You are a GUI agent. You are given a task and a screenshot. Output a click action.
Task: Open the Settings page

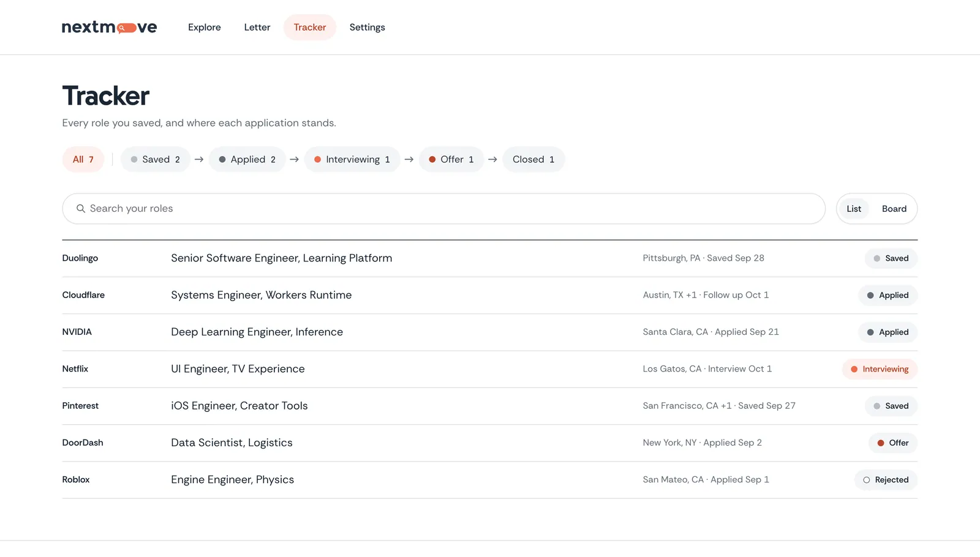[367, 28]
